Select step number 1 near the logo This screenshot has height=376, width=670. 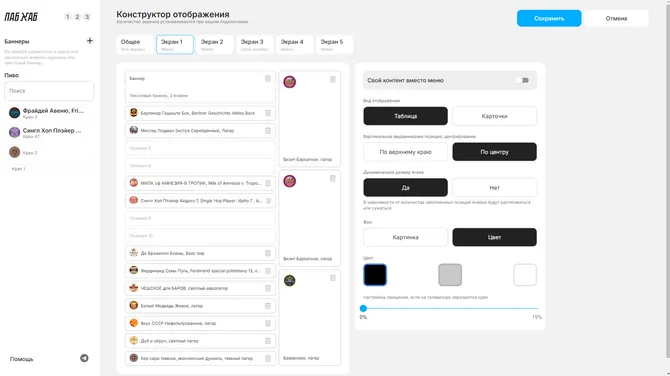pos(68,17)
